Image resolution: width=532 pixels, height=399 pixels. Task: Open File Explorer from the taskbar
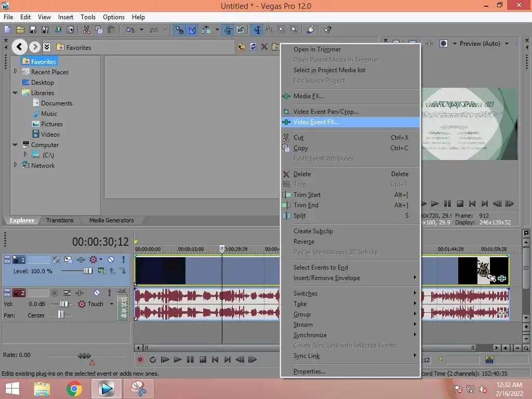(x=42, y=389)
